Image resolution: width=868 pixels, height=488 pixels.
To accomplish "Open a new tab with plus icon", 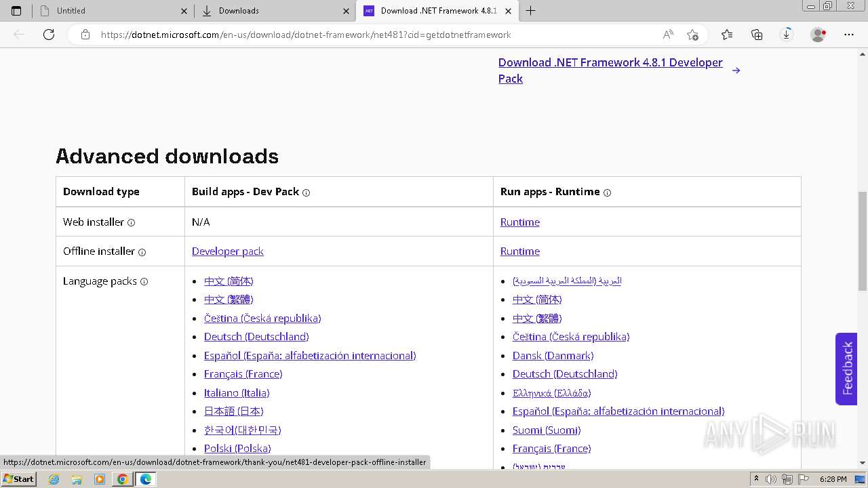I will click(530, 11).
